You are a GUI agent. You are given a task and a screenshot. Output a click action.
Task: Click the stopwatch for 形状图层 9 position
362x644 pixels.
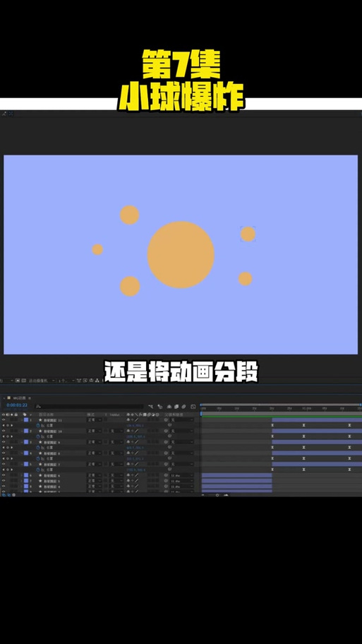click(38, 447)
